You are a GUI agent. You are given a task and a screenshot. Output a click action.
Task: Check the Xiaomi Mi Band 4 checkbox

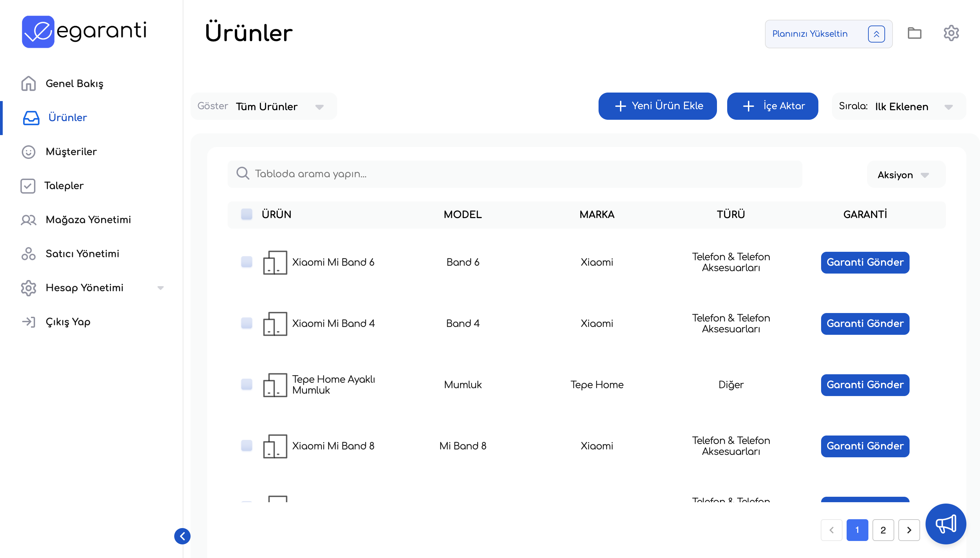(x=246, y=323)
